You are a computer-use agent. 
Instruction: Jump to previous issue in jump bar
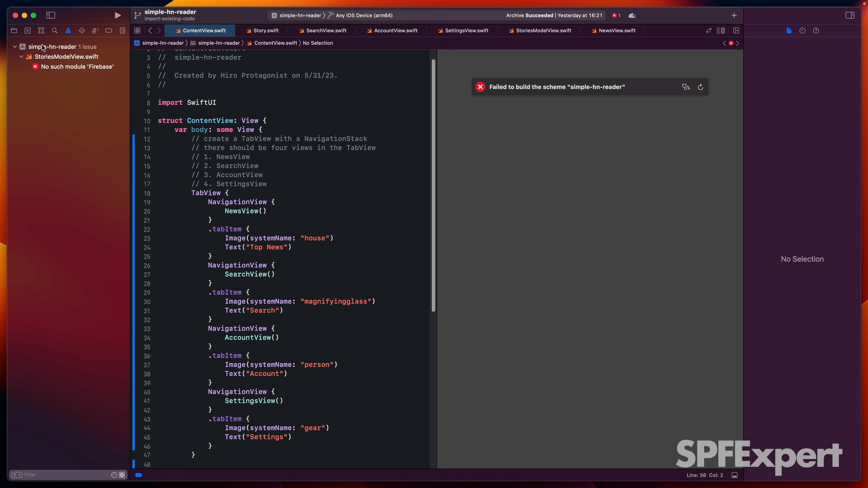pyautogui.click(x=724, y=43)
